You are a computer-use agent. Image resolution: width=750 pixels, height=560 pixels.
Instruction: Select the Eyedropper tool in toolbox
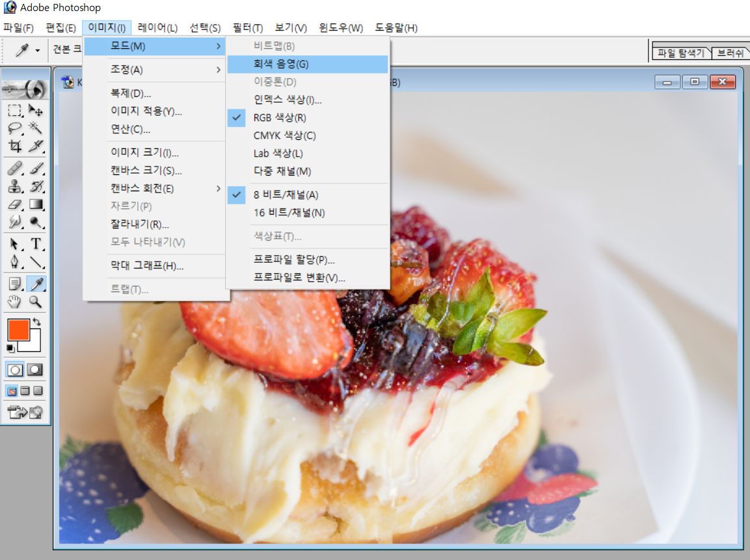36,284
